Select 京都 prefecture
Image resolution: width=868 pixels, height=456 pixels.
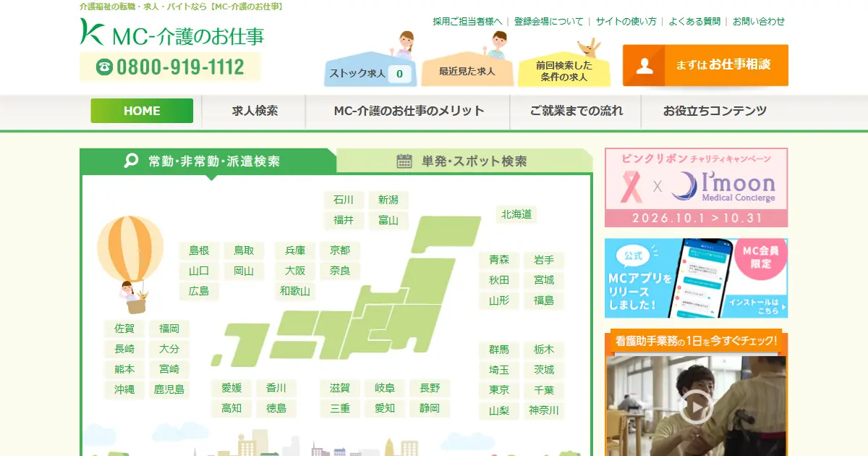[x=340, y=250]
